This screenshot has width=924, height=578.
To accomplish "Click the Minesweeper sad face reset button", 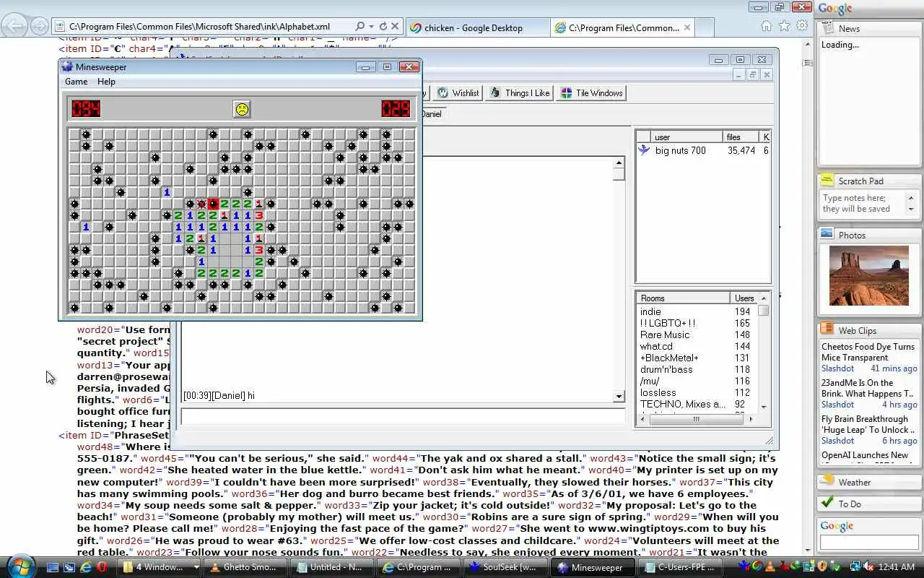I will pos(242,109).
